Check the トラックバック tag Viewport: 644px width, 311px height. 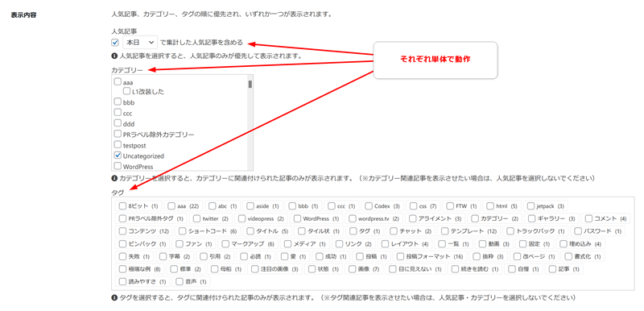510,231
